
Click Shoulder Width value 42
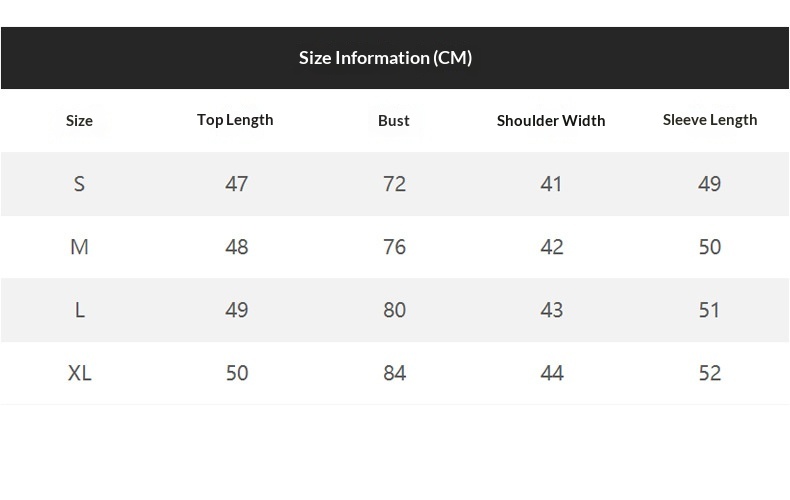[552, 247]
